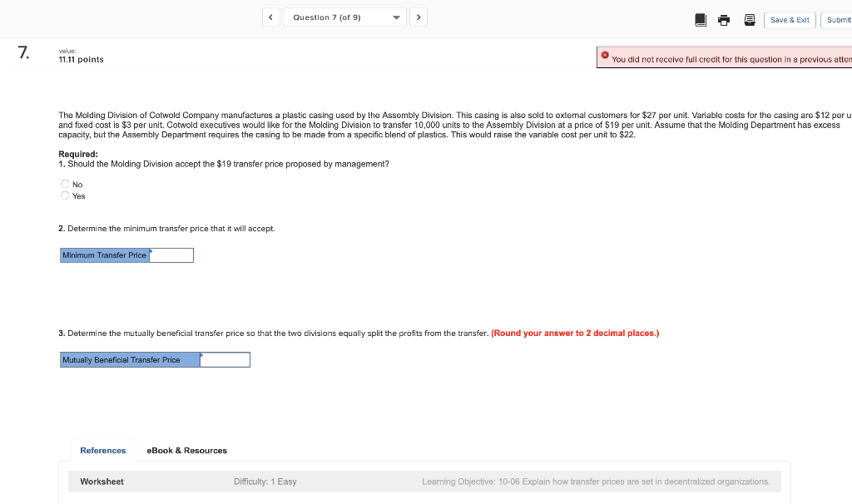Viewport: 852px width, 504px height.
Task: Select the No radio button
Action: click(x=65, y=184)
